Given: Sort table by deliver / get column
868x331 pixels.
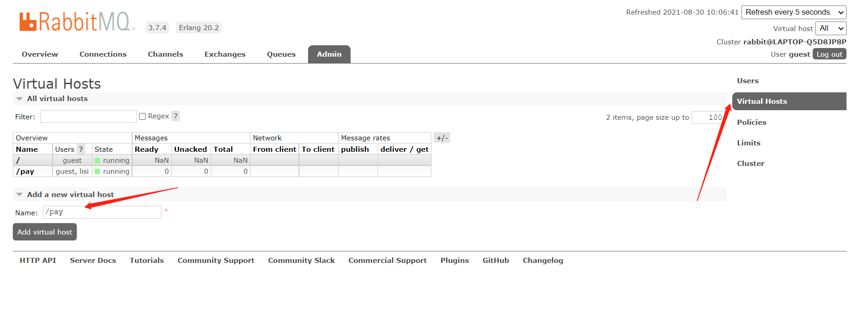Looking at the screenshot, I should click(x=405, y=149).
